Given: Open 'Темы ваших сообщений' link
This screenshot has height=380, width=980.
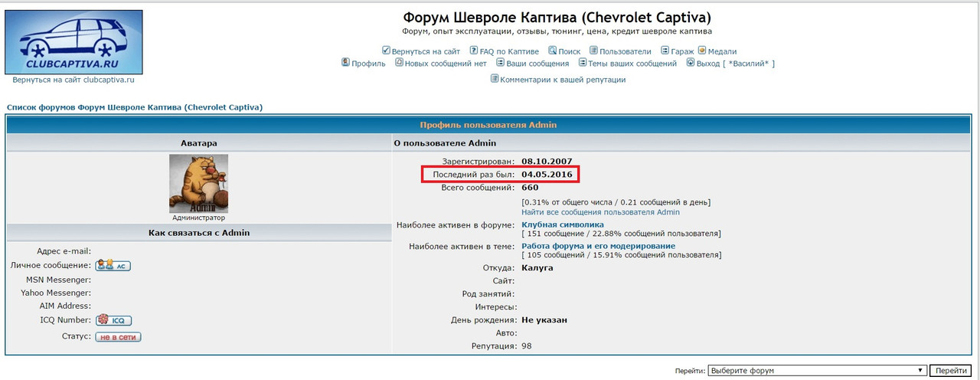Looking at the screenshot, I should tap(632, 64).
